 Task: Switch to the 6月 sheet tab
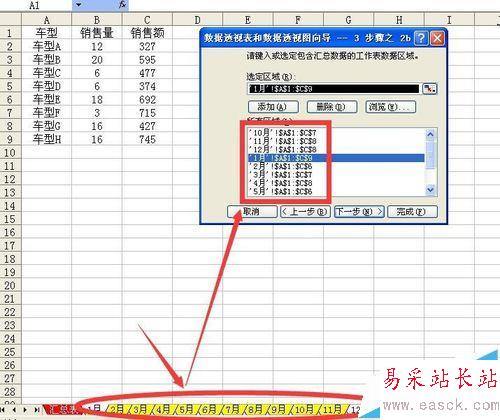pos(209,409)
